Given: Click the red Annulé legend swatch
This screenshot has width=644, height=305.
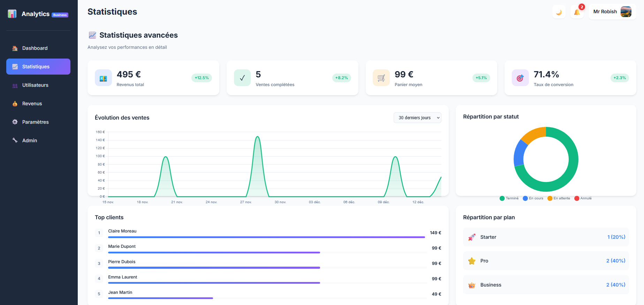Looking at the screenshot, I should (577, 198).
